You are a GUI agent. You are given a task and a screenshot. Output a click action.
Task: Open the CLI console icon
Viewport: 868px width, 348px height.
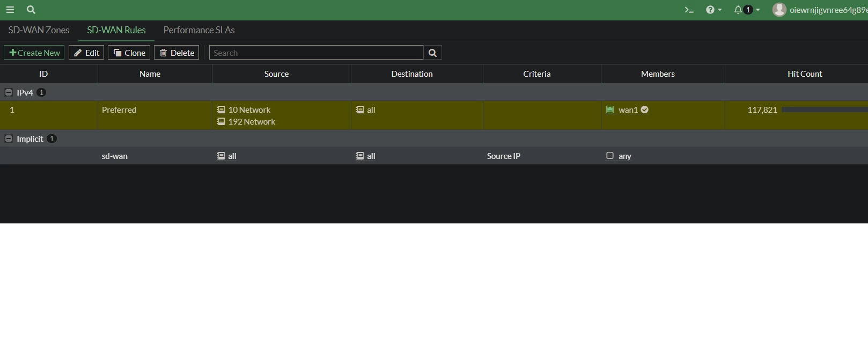689,10
